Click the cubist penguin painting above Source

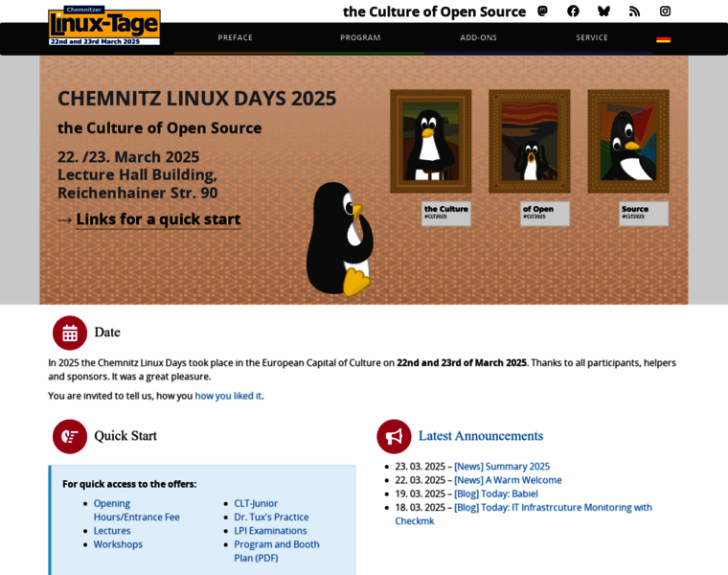pyautogui.click(x=628, y=141)
